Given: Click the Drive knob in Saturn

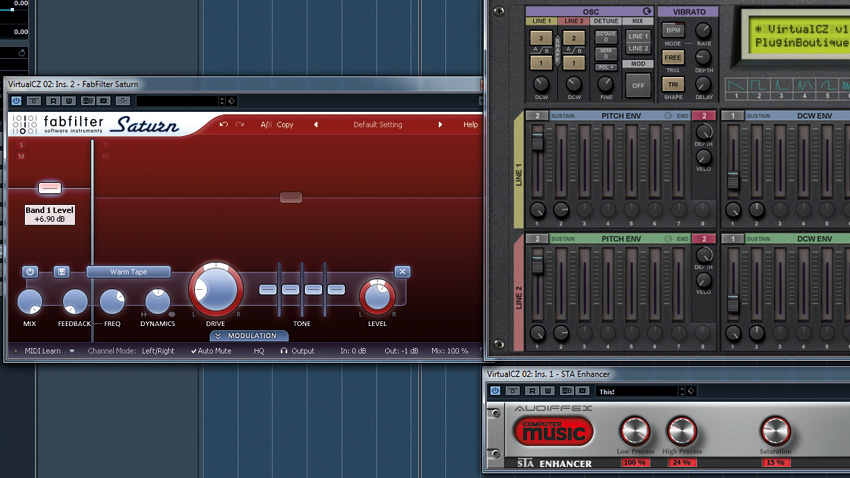Looking at the screenshot, I should coord(215,290).
